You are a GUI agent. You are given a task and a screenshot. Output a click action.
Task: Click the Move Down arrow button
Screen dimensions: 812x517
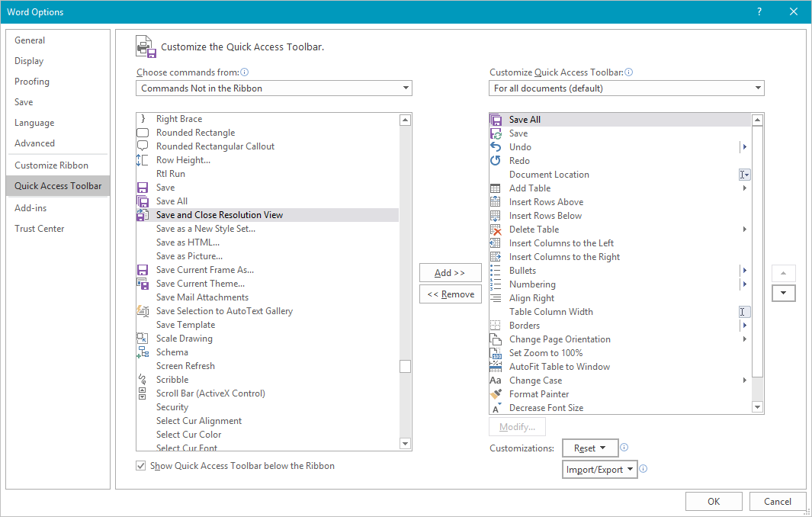click(x=784, y=294)
